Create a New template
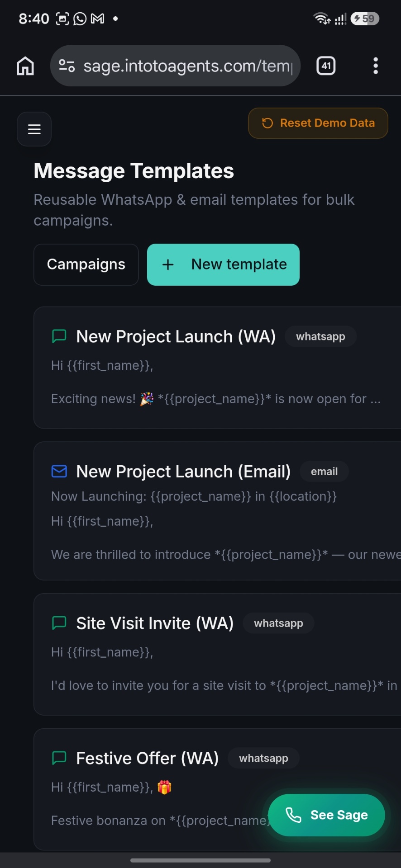Screen dimensions: 401x868 click(223, 264)
